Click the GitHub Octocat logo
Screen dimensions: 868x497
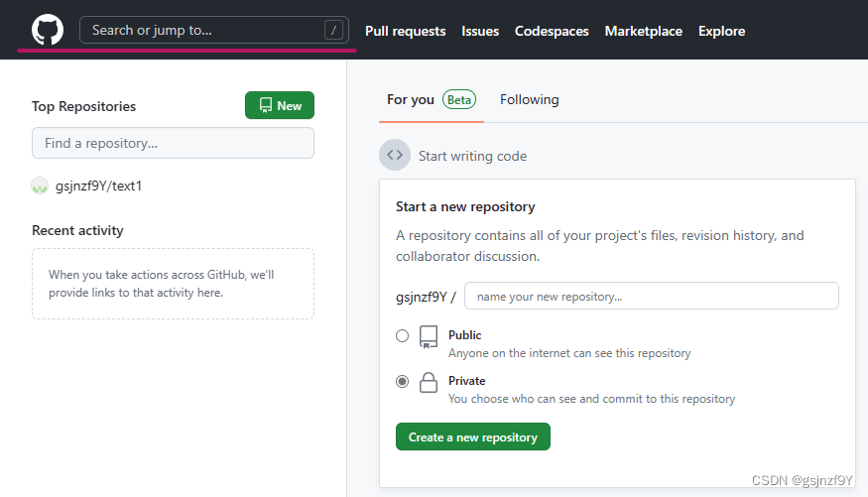tap(48, 30)
